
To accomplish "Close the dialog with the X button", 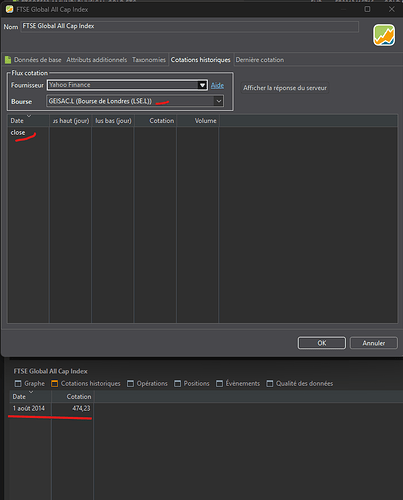I will [x=392, y=9].
